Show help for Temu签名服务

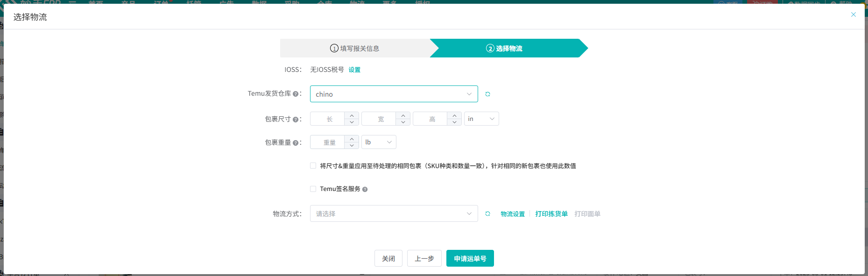click(365, 190)
